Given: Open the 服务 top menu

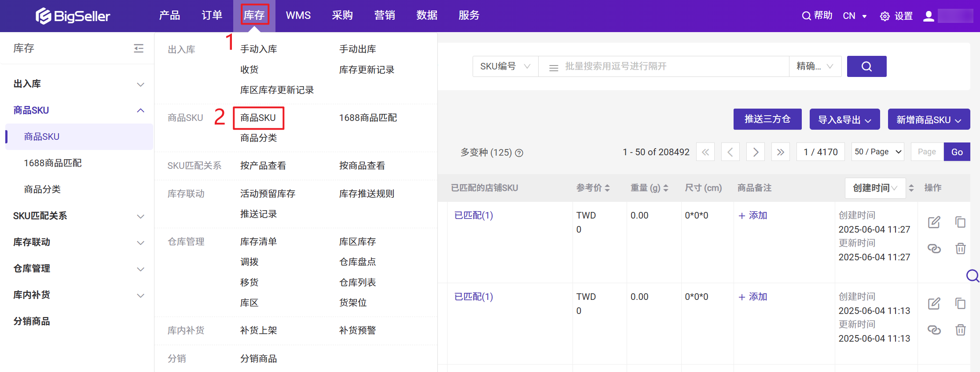Looking at the screenshot, I should (x=469, y=15).
